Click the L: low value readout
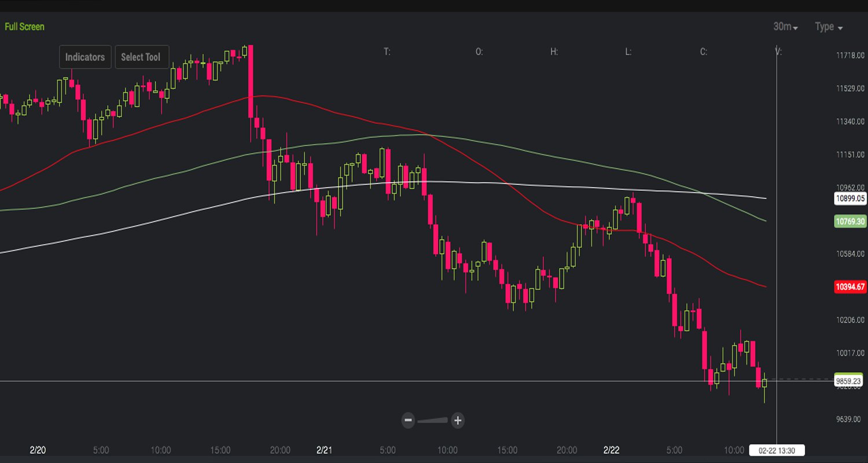Screen dimensions: 868x463 628,52
